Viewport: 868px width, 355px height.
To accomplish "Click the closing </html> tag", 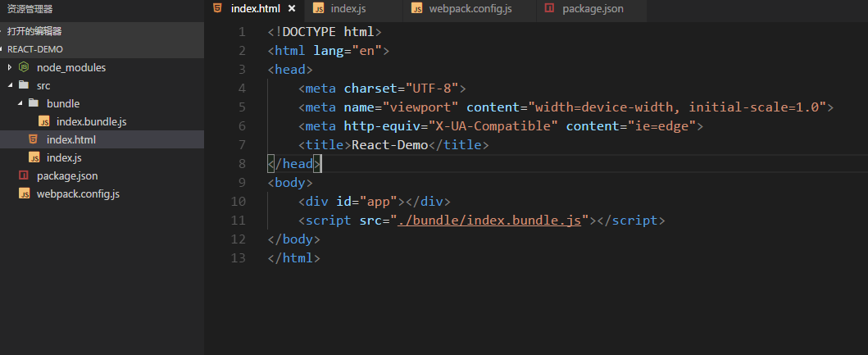I will coord(294,258).
